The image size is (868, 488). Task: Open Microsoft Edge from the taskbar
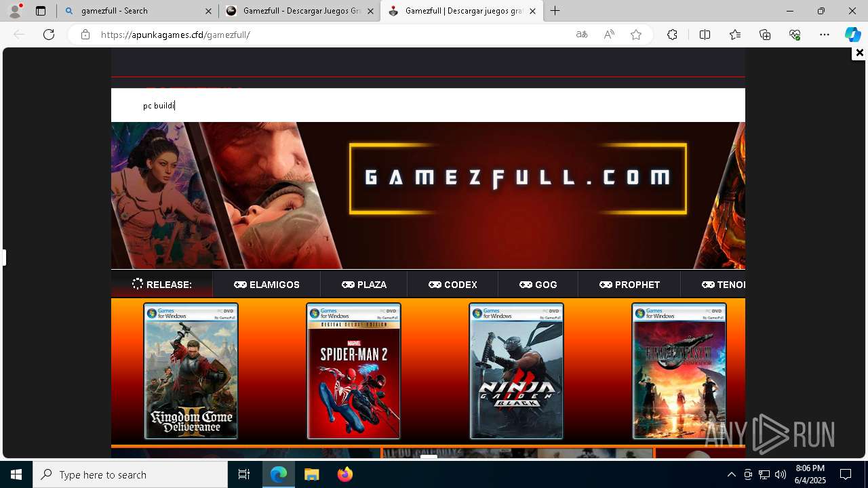(x=279, y=474)
